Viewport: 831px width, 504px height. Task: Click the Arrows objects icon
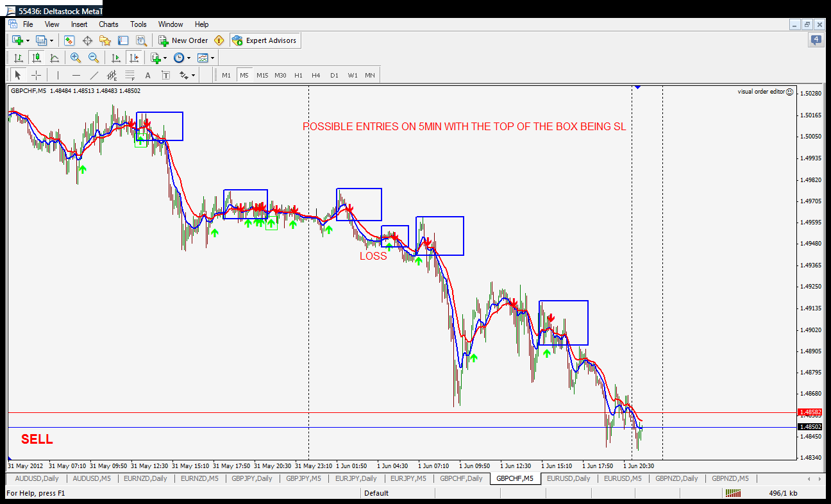(x=184, y=75)
